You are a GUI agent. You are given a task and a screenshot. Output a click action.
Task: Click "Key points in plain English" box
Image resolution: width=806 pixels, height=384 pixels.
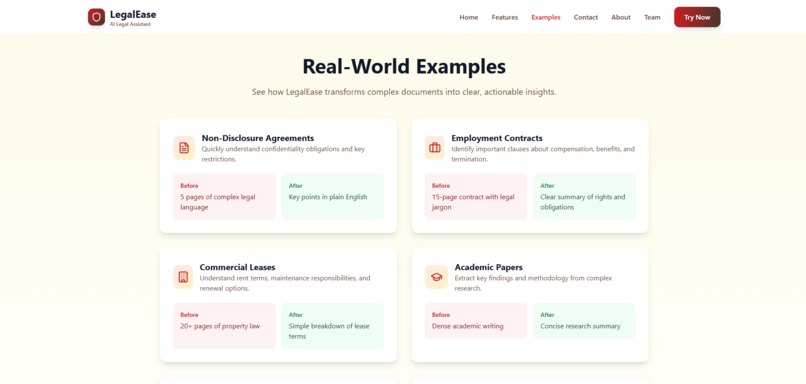tap(333, 196)
